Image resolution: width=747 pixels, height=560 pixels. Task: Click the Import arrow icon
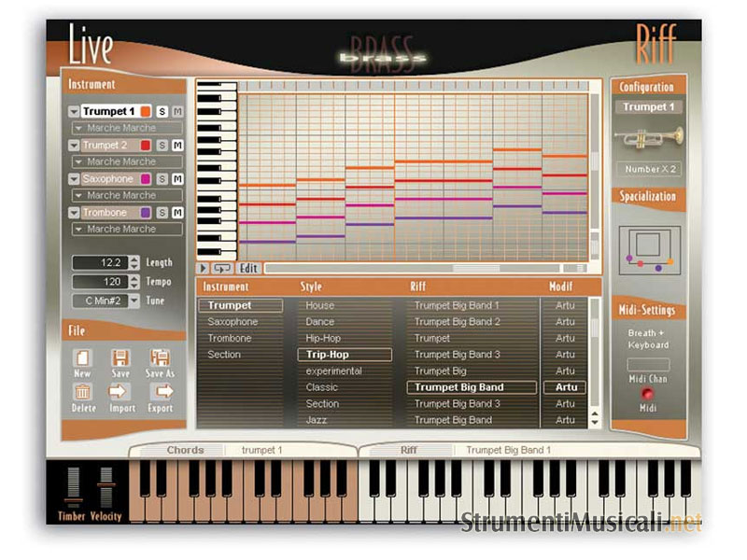[x=120, y=393]
